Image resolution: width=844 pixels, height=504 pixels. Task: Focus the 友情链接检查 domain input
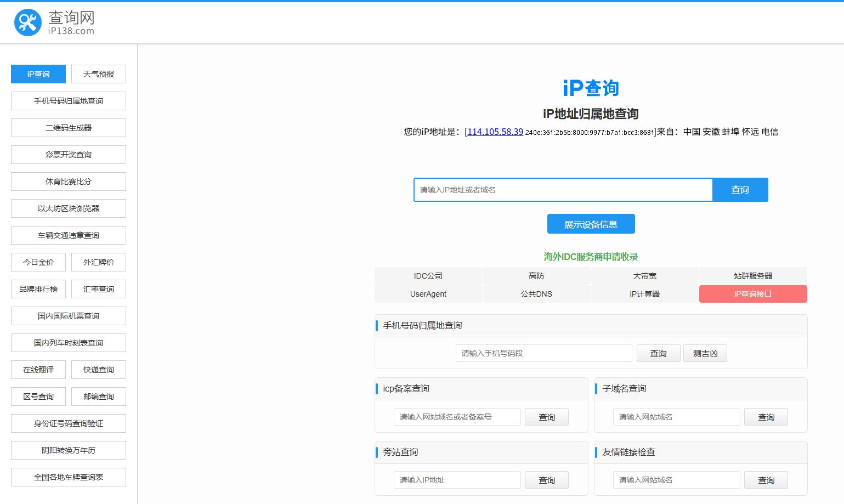[x=677, y=480]
